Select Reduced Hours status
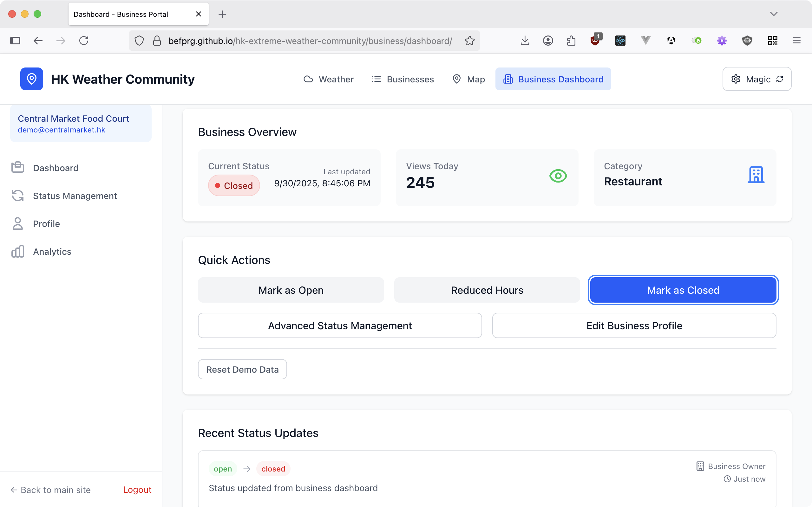This screenshot has width=812, height=507. 487,290
